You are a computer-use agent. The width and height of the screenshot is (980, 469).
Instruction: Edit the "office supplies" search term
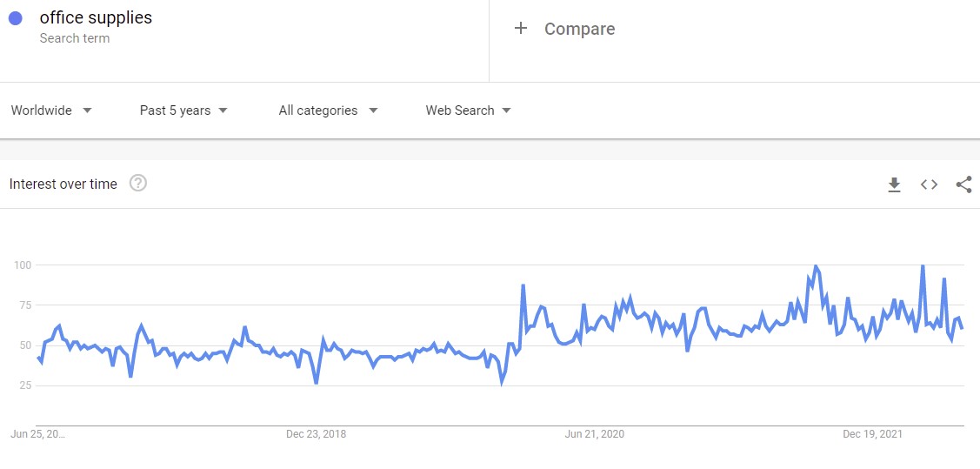click(x=96, y=18)
